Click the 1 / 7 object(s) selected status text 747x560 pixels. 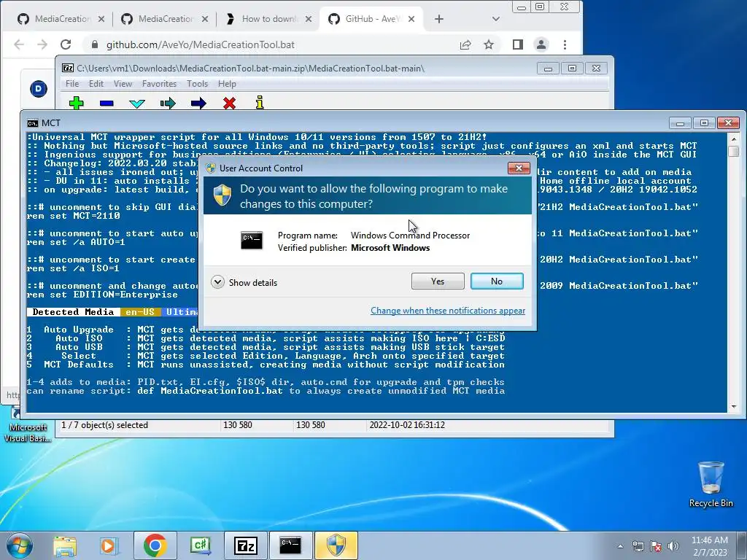104,425
